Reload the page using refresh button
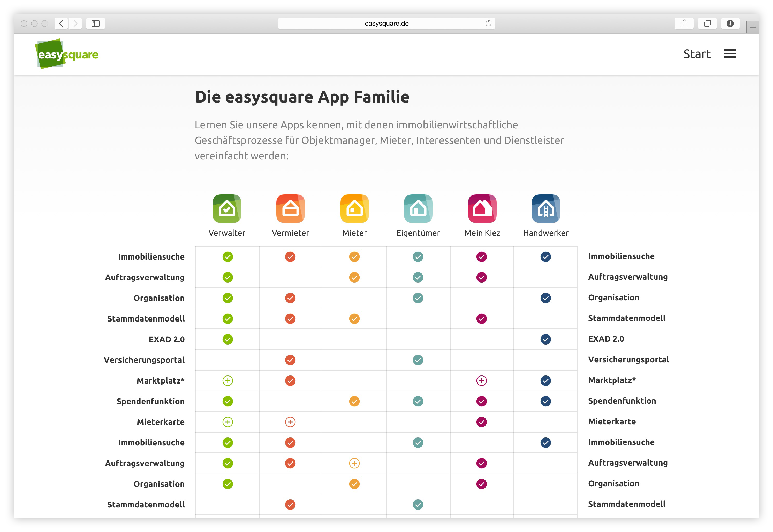773x532 pixels. coord(488,23)
